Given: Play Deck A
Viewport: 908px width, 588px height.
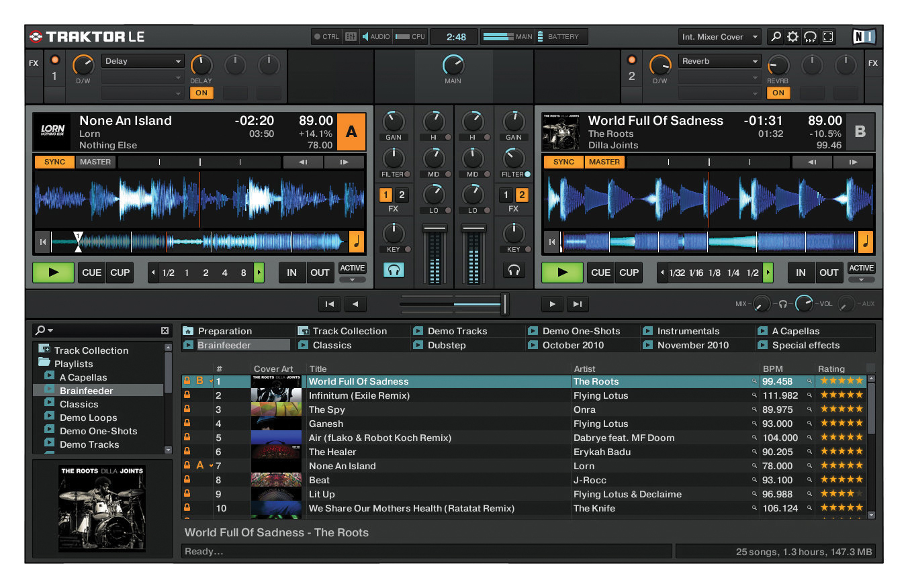Looking at the screenshot, I should pyautogui.click(x=54, y=273).
